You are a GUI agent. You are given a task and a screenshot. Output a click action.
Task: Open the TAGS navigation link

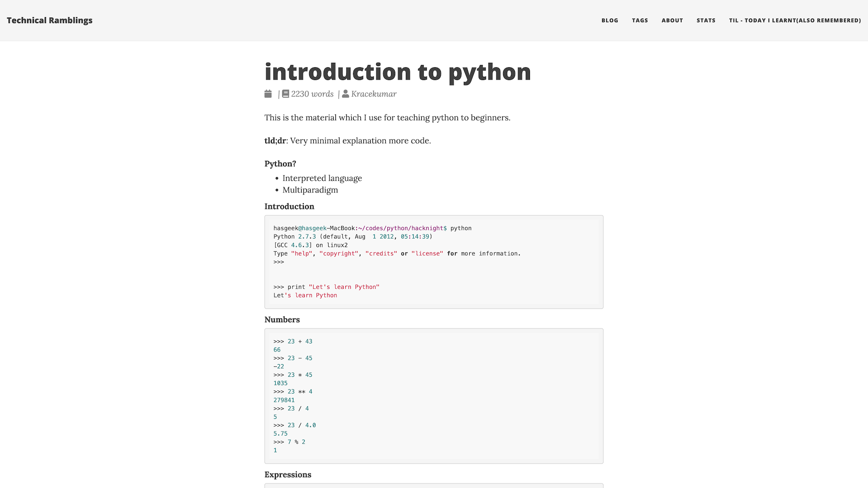tap(640, 20)
